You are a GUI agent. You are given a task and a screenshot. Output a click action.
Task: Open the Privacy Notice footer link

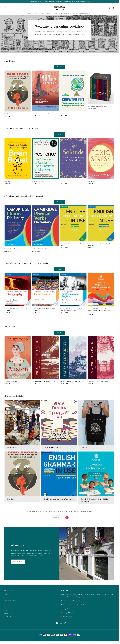(x=9, y=607)
